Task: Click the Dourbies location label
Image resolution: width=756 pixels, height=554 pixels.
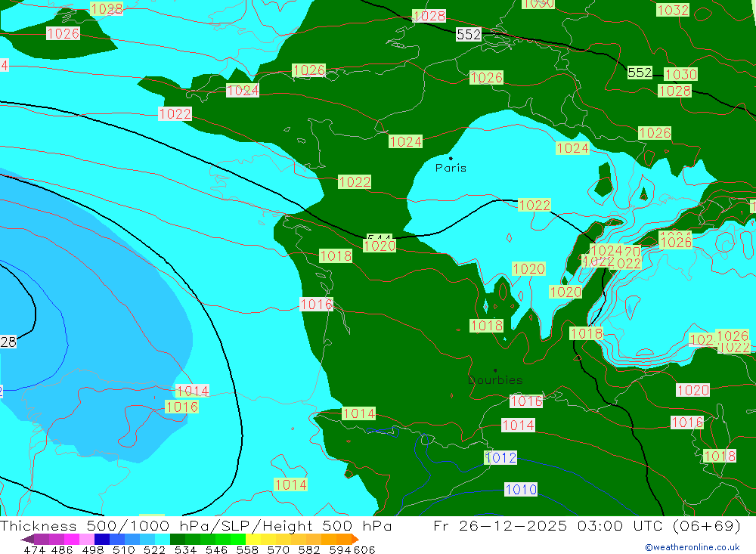Action: (x=495, y=380)
